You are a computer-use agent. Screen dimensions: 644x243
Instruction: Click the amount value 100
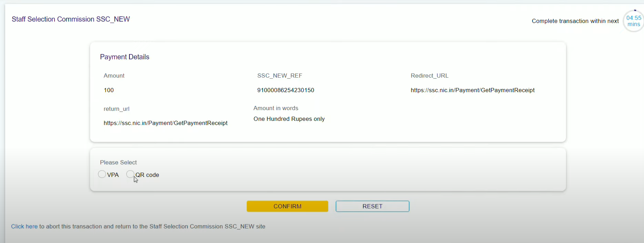coord(109,90)
